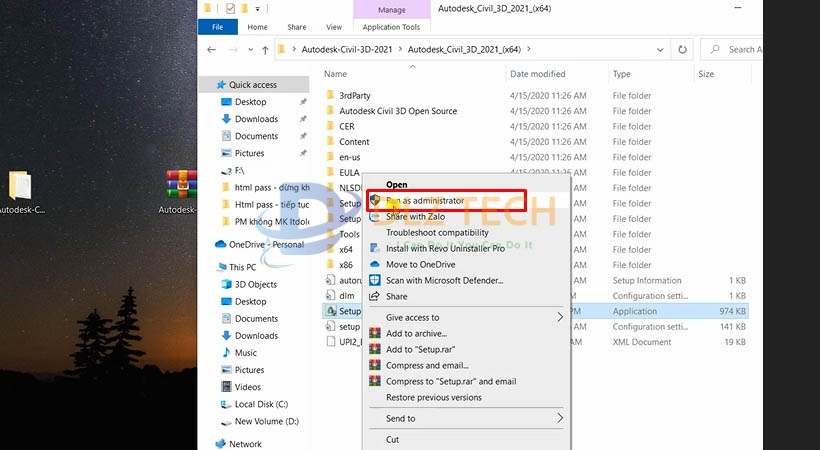Screen dimensions: 820x450
Task: Choose Add to archive...
Action: coord(416,333)
